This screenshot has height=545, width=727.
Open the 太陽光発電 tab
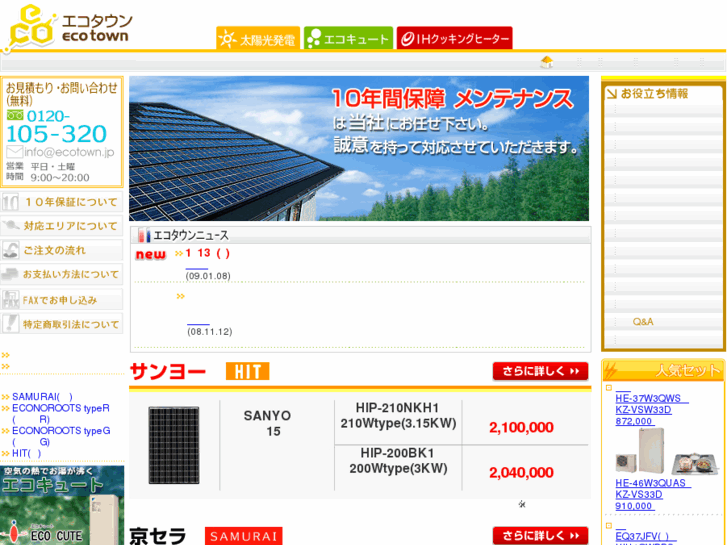click(258, 38)
